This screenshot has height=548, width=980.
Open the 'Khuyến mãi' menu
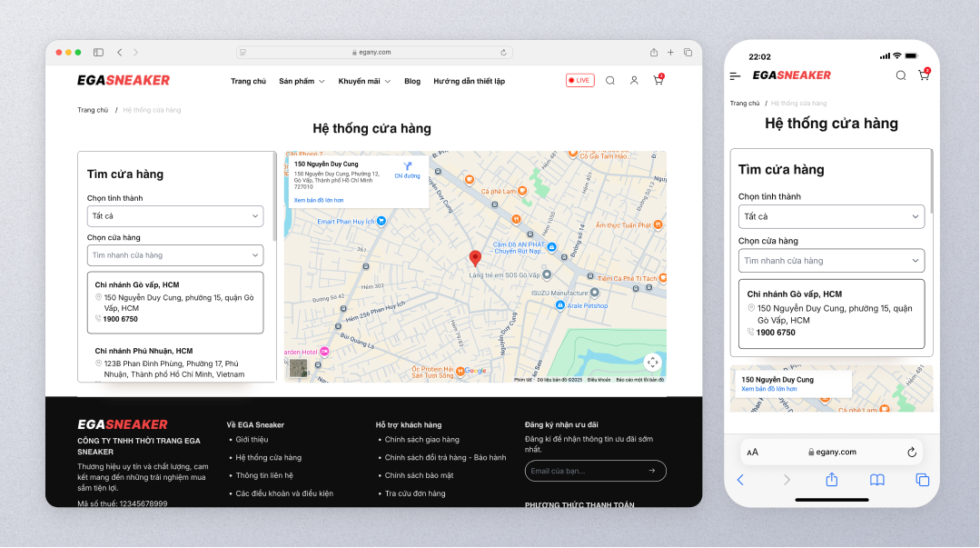coord(364,81)
